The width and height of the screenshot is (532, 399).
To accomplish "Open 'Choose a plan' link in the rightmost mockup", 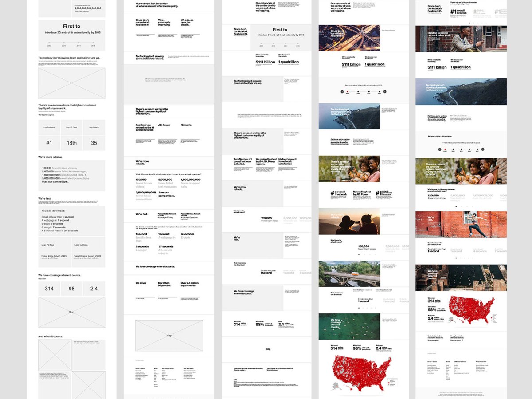I will pyautogui.click(x=434, y=340).
